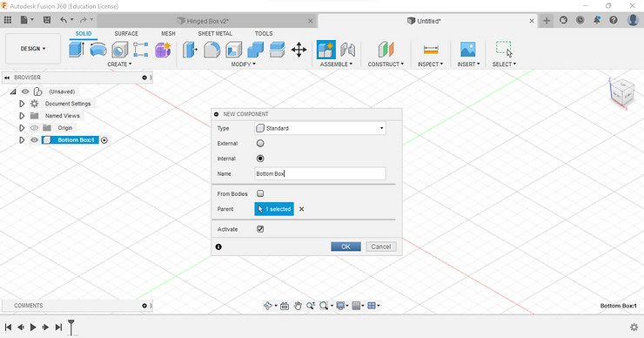Click the Joint icon in Assemble
This screenshot has height=338, width=644.
tap(347, 50)
